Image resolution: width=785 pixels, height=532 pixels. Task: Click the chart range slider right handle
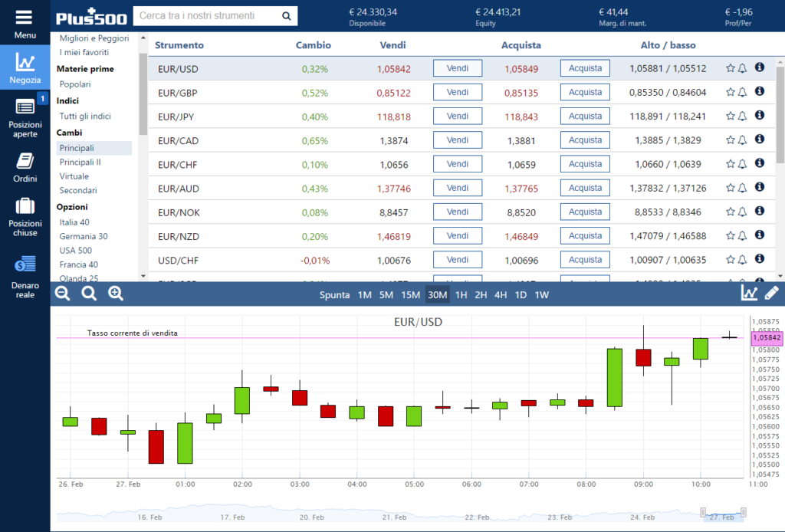744,512
